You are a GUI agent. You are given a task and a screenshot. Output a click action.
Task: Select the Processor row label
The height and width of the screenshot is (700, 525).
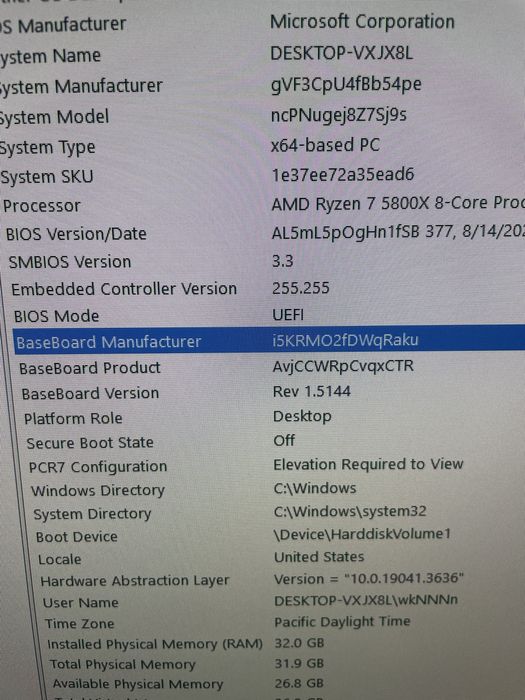coord(42,206)
